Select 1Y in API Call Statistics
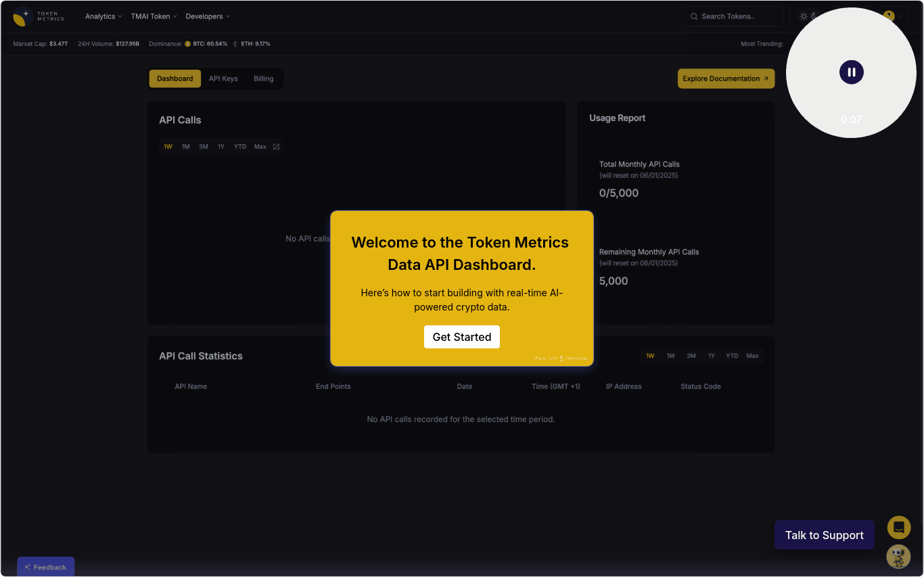The width and height of the screenshot is (924, 577). tap(712, 356)
